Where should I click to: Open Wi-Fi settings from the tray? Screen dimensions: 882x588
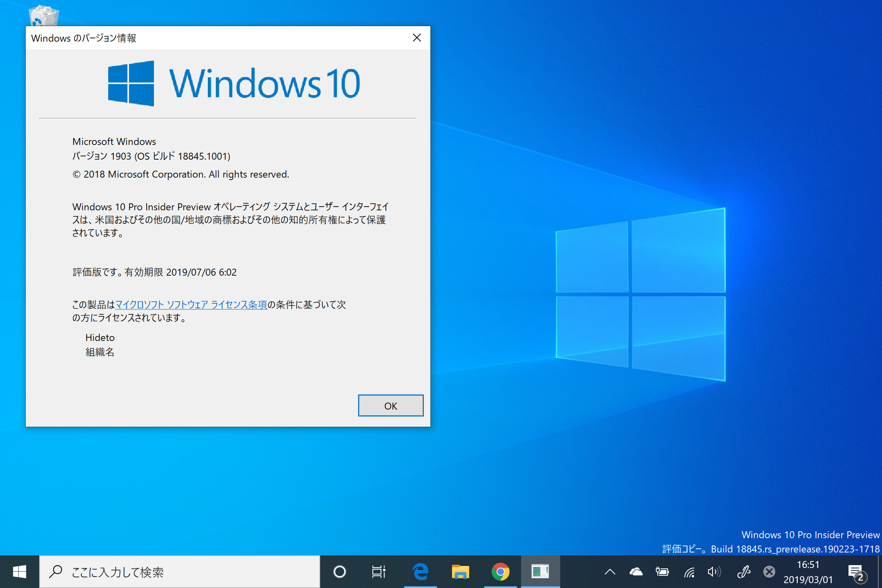click(689, 572)
